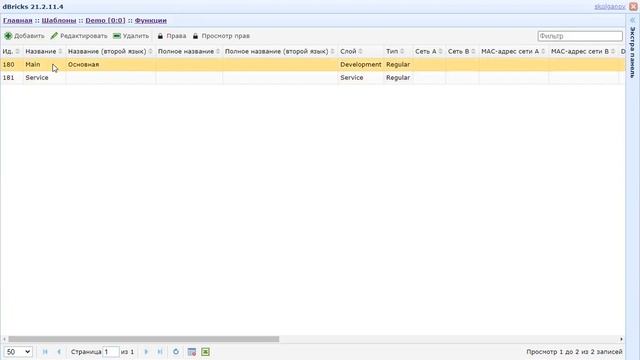Open the rows-per-page dropdown showing 50
This screenshot has width=640, height=360.
click(x=18, y=352)
